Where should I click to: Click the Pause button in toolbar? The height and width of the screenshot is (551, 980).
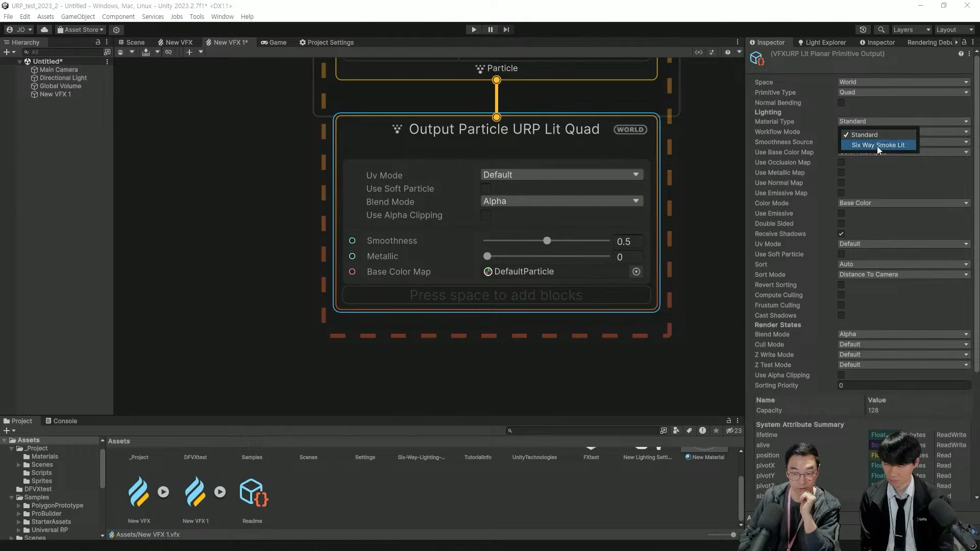[490, 30]
